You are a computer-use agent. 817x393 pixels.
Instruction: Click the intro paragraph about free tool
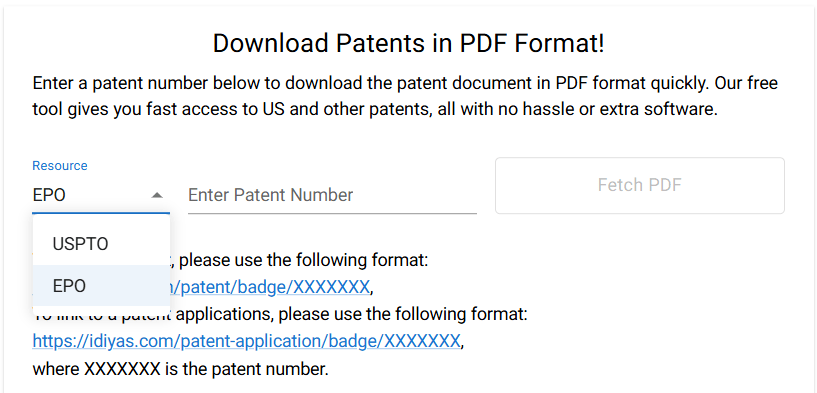point(405,96)
